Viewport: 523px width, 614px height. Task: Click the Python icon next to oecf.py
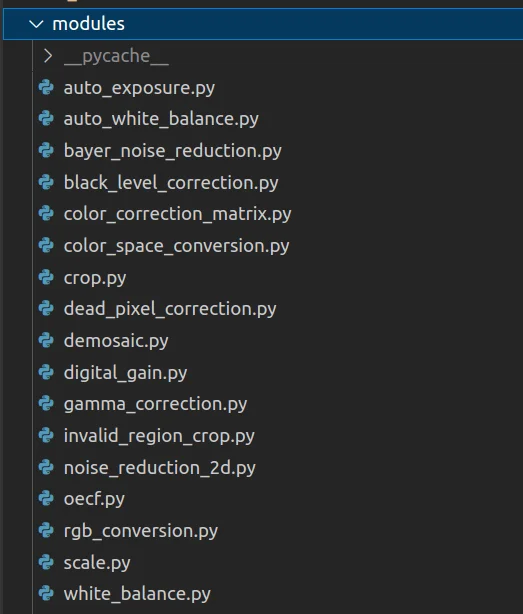[x=46, y=498]
